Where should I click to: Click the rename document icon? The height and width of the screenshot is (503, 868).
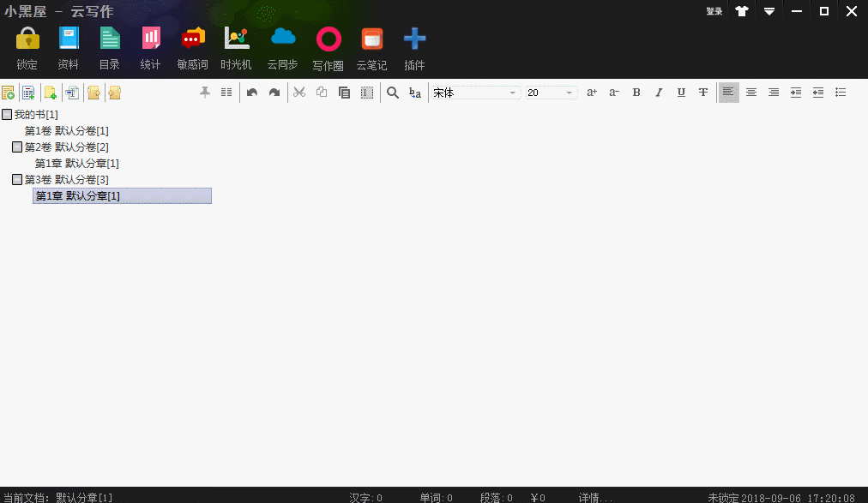coord(72,93)
